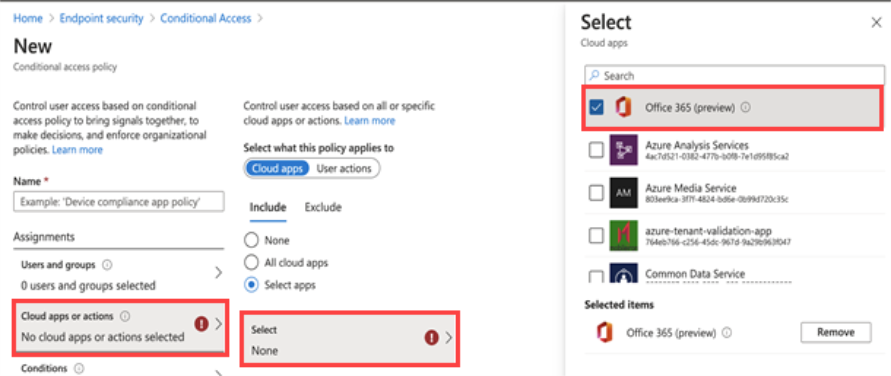Expand Cloud apps or actions chevron

(219, 324)
